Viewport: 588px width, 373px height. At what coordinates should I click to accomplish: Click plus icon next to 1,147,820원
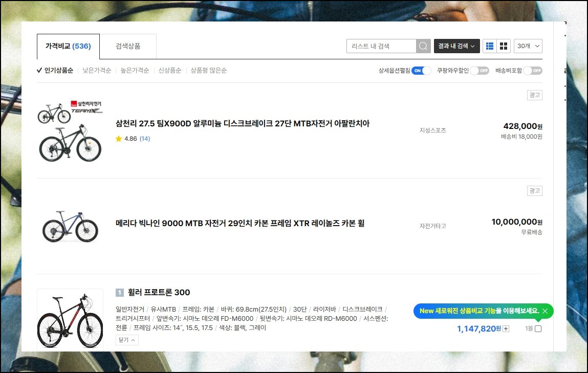tap(506, 329)
